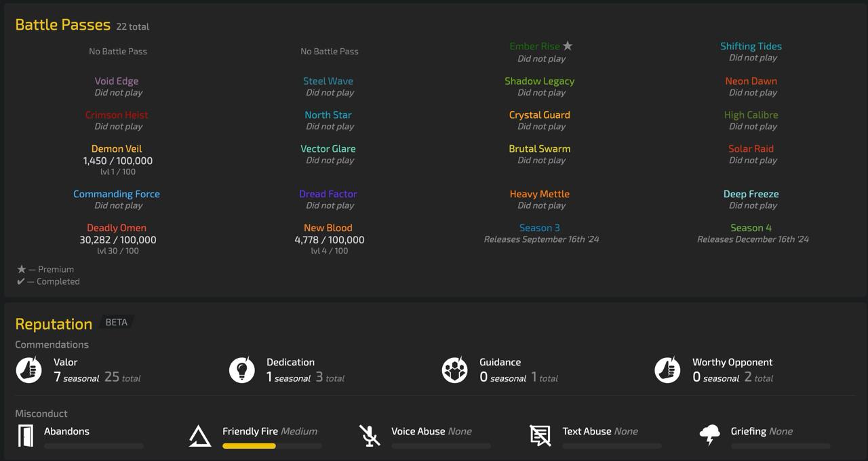This screenshot has height=461, width=868.
Task: Select the New Blood battle pass
Action: [x=328, y=228]
